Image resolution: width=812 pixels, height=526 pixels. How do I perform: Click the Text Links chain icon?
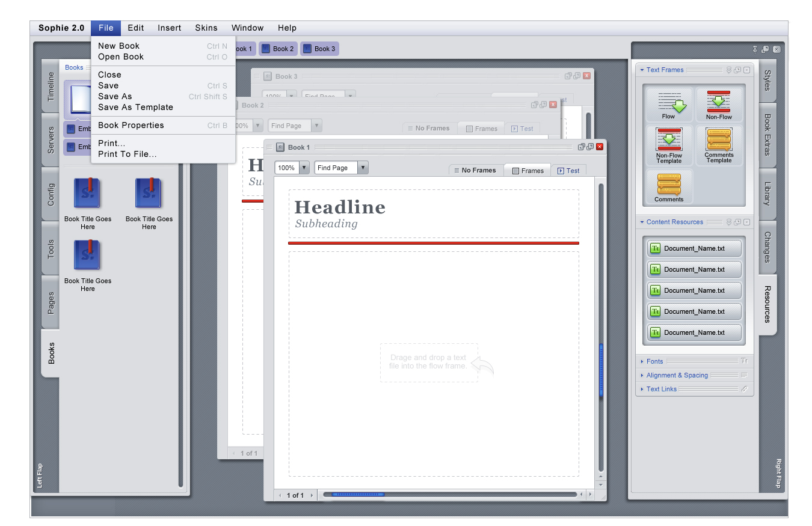744,389
